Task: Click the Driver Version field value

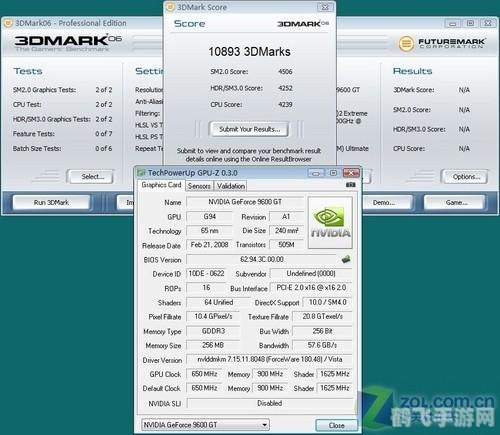Action: coord(269,359)
